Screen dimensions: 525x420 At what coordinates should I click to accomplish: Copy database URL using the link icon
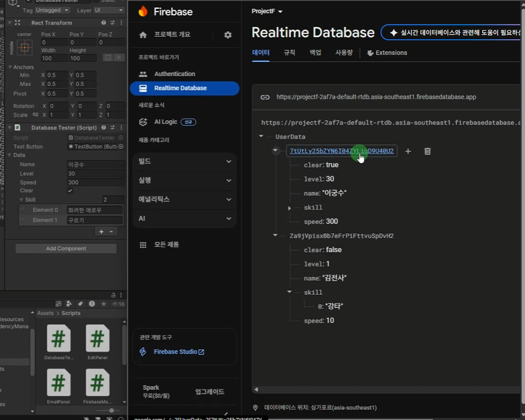[x=265, y=97]
